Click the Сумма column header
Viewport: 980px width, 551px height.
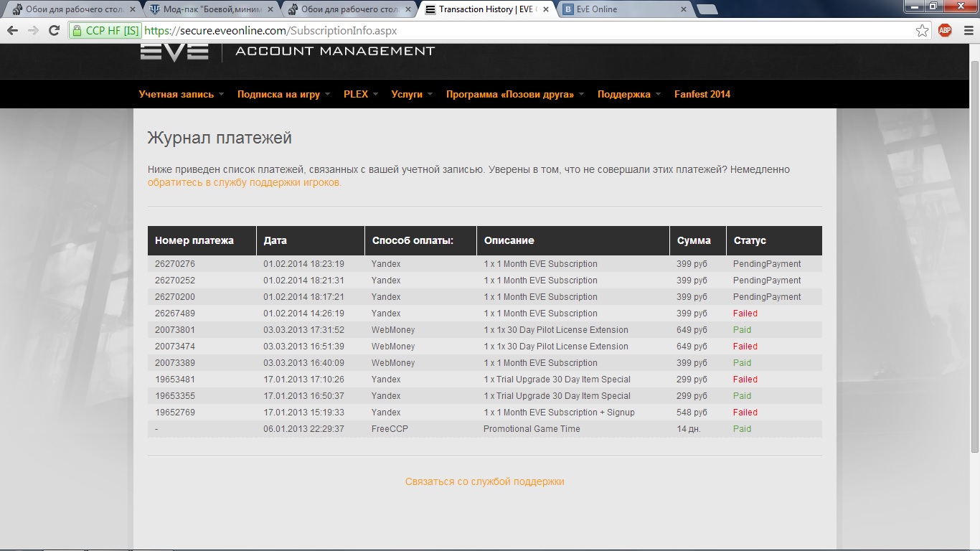click(x=698, y=240)
